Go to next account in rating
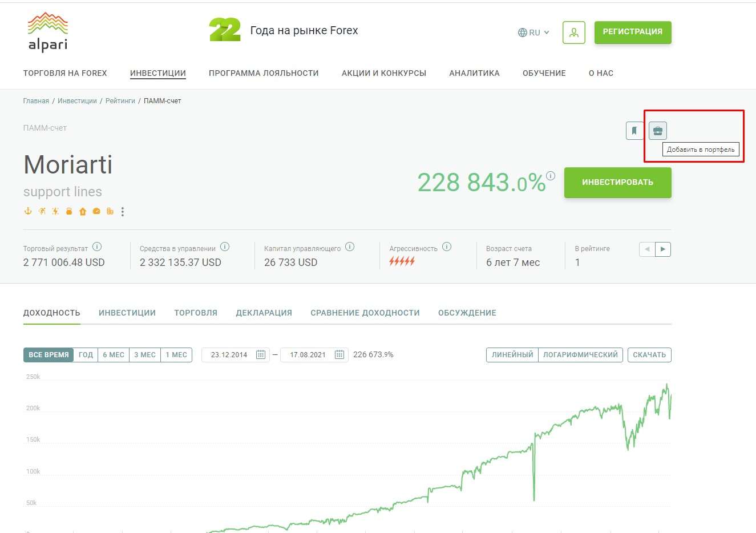Image resolution: width=756 pixels, height=533 pixels. pyautogui.click(x=663, y=249)
